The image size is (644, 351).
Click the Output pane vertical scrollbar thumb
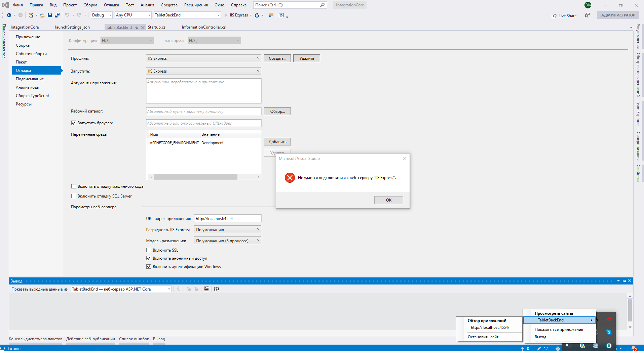pos(630,310)
